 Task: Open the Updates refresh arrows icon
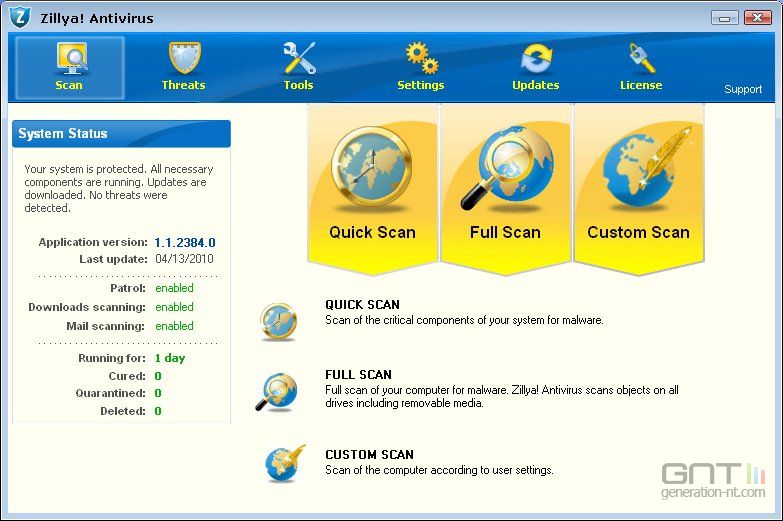[536, 58]
